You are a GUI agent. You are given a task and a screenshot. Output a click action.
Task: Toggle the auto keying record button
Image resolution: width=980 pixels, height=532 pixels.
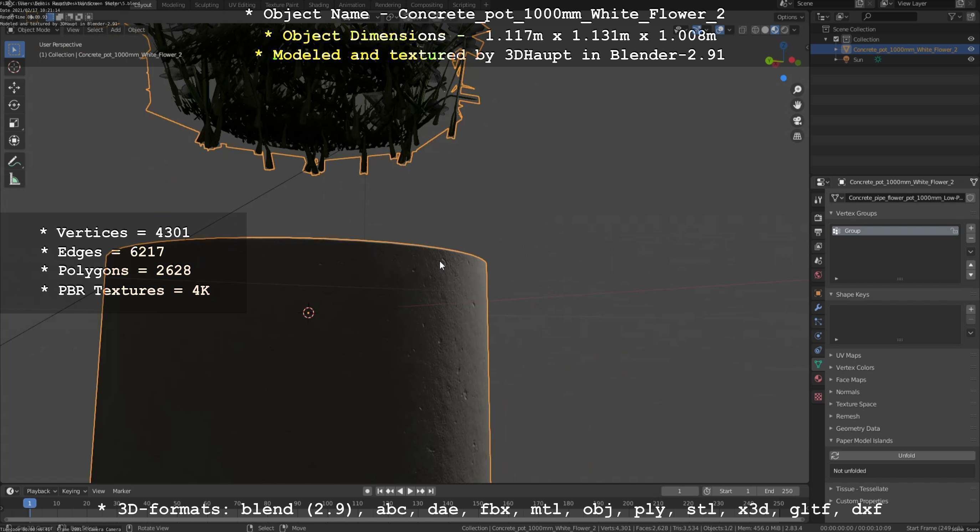pos(367,491)
